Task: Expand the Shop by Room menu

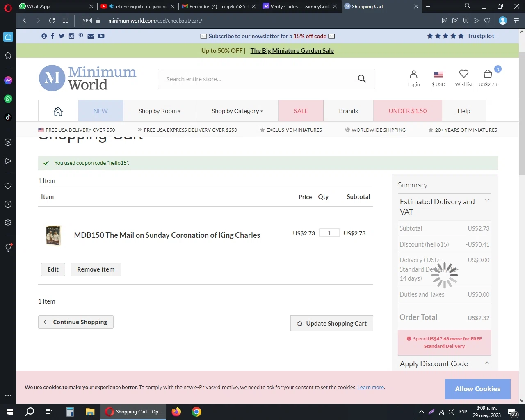Action: click(160, 111)
